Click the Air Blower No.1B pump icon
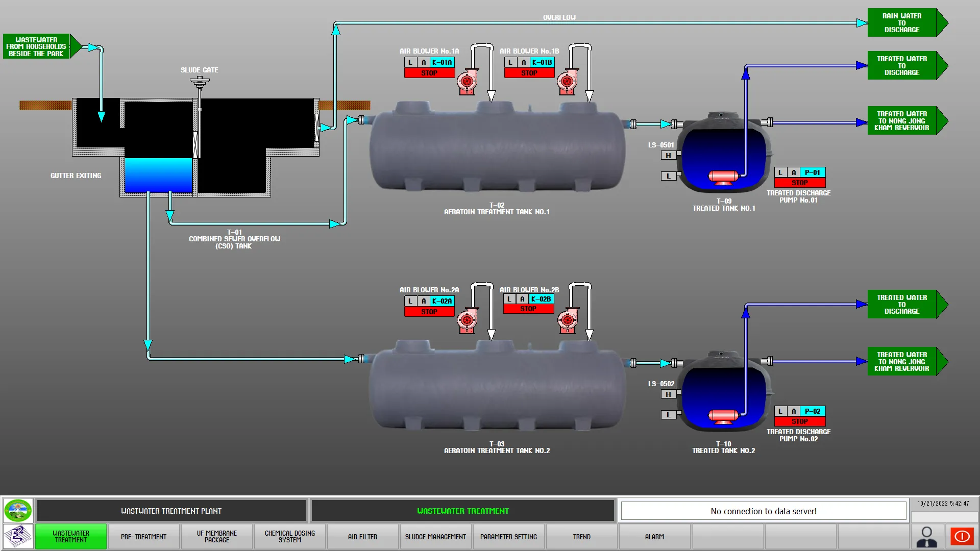980x551 pixels. [567, 82]
